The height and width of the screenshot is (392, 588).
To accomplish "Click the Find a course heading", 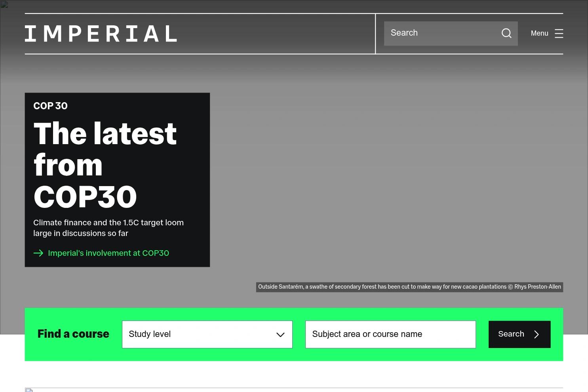I will point(73,334).
